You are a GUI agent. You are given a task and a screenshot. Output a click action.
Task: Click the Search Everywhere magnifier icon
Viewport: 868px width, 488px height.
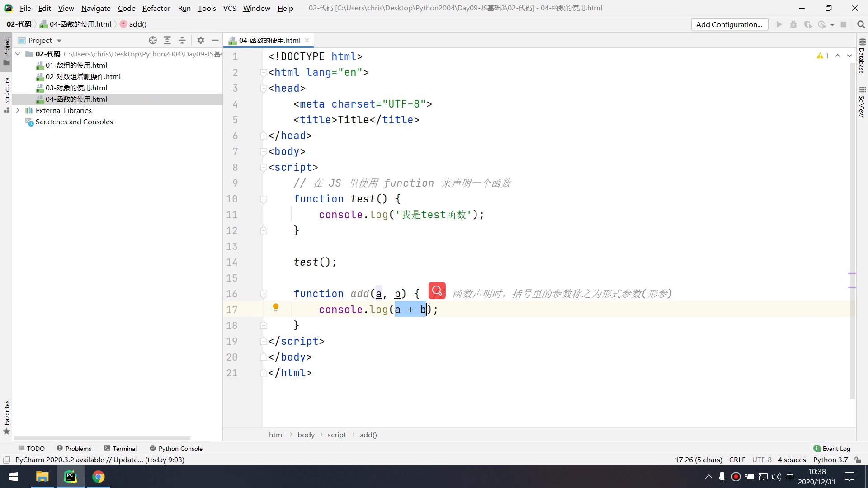tap(861, 24)
